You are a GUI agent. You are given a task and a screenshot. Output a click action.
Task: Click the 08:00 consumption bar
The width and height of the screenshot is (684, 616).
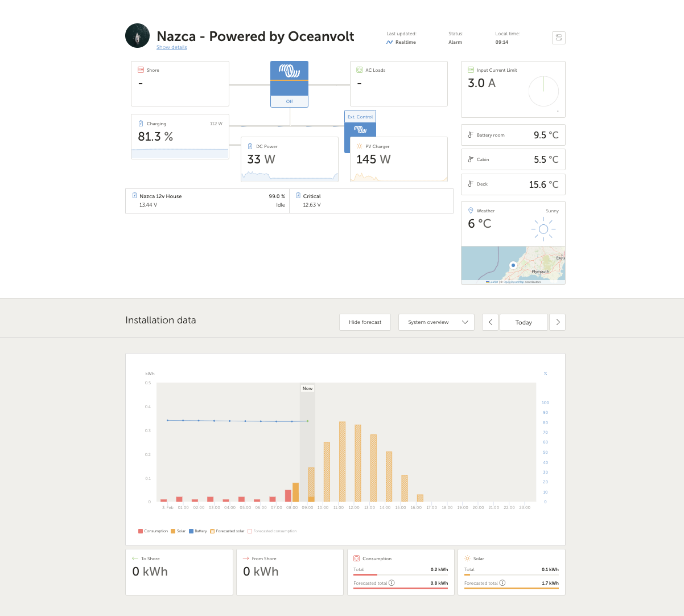288,496
